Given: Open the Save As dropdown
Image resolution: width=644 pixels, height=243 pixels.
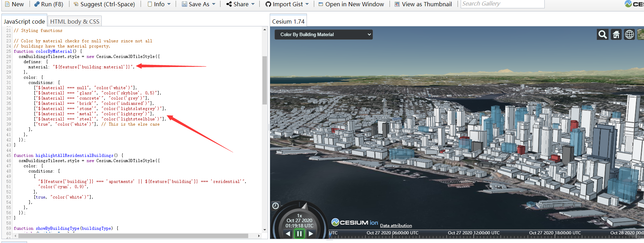Looking at the screenshot, I should pos(199,4).
